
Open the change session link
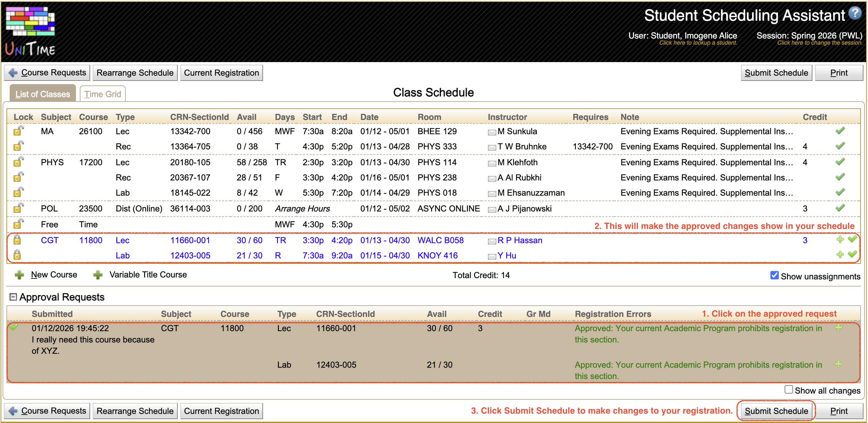click(x=820, y=43)
